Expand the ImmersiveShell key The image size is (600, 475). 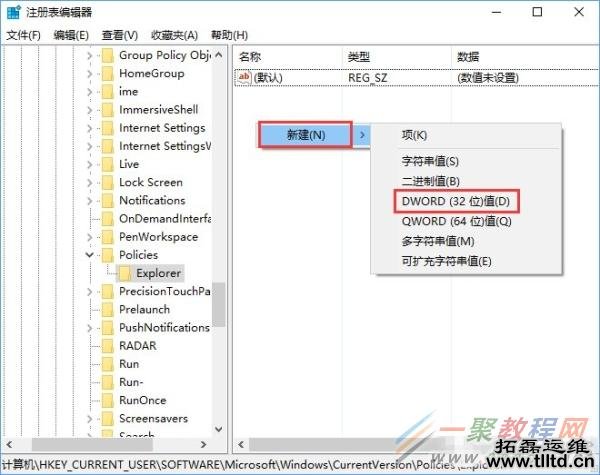coord(90,110)
